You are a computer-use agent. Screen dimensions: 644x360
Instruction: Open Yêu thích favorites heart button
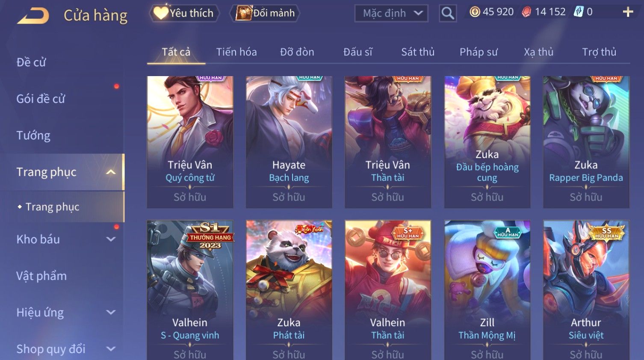click(x=184, y=13)
